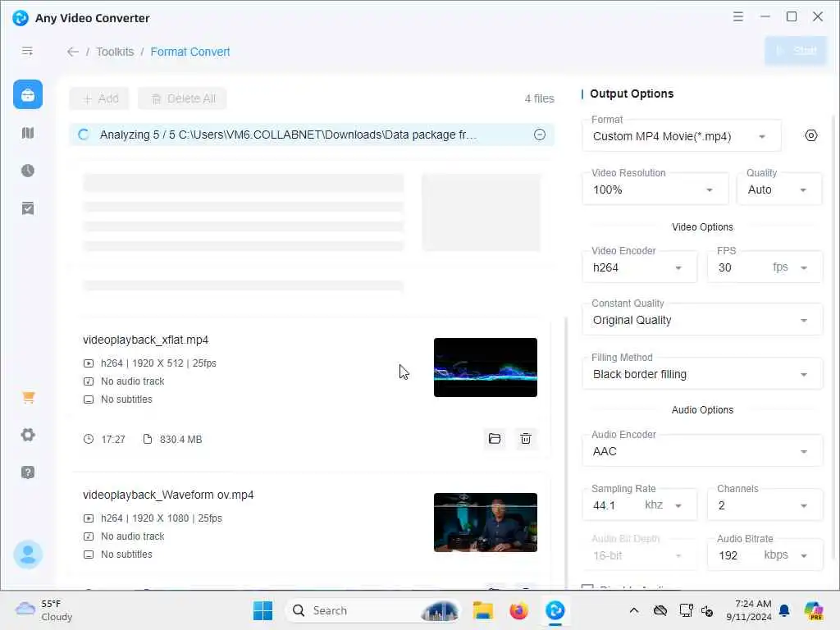Open Copilot icon in taskbar
Screen dimensions: 840x630
pos(814,610)
